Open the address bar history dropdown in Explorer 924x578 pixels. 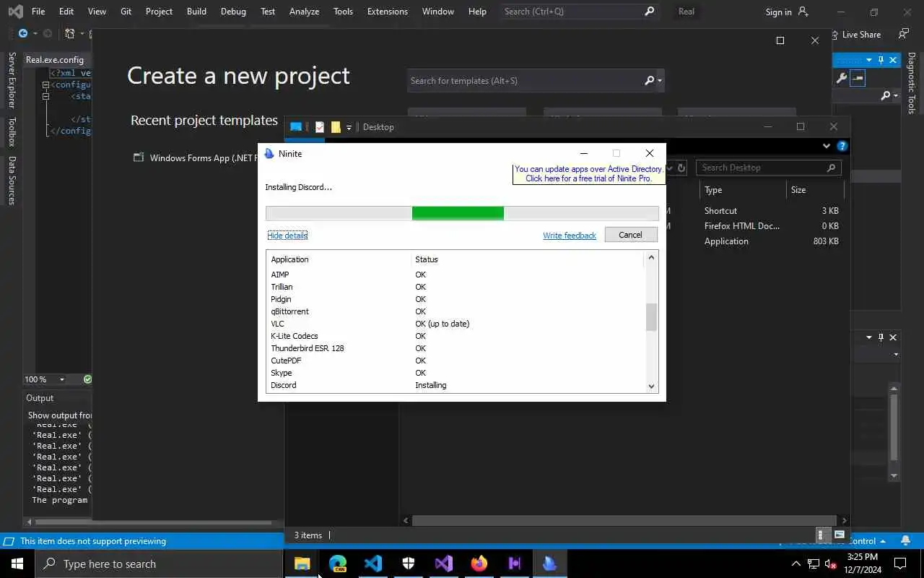point(669,168)
